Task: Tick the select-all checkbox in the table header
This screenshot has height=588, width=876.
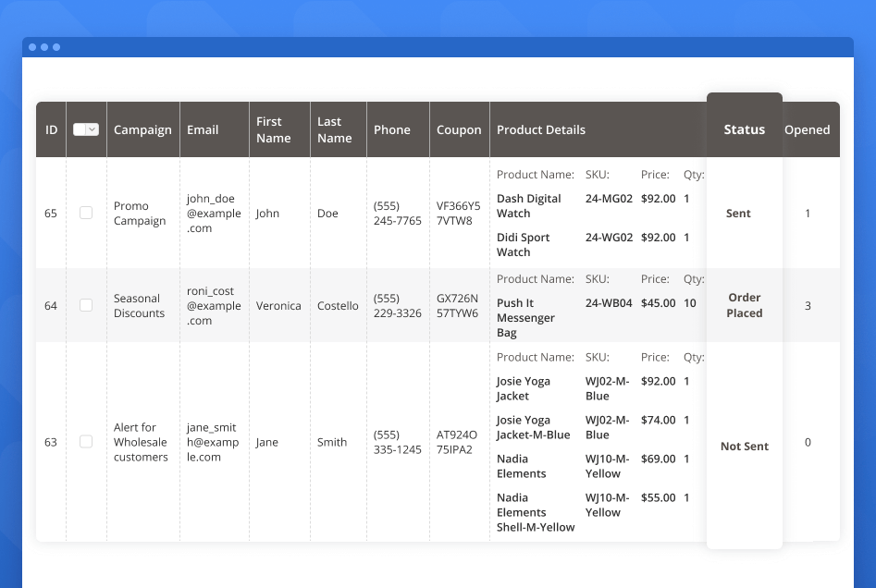Action: click(80, 130)
